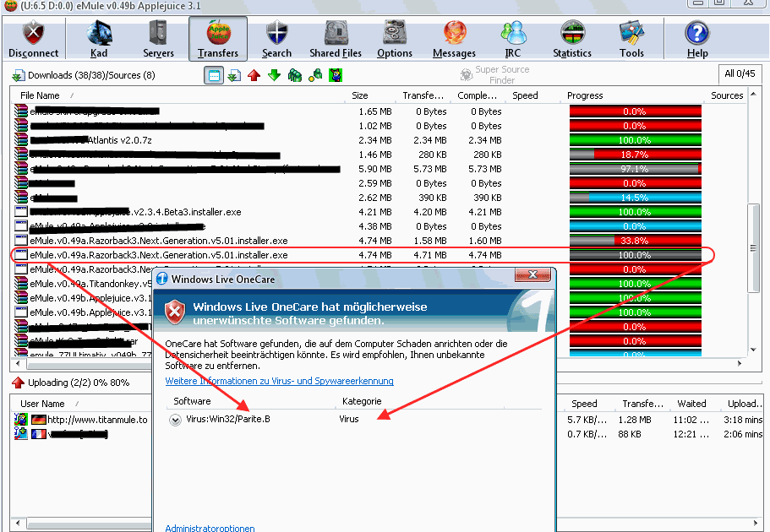Click the download list scroll-up arrow

coord(753,95)
